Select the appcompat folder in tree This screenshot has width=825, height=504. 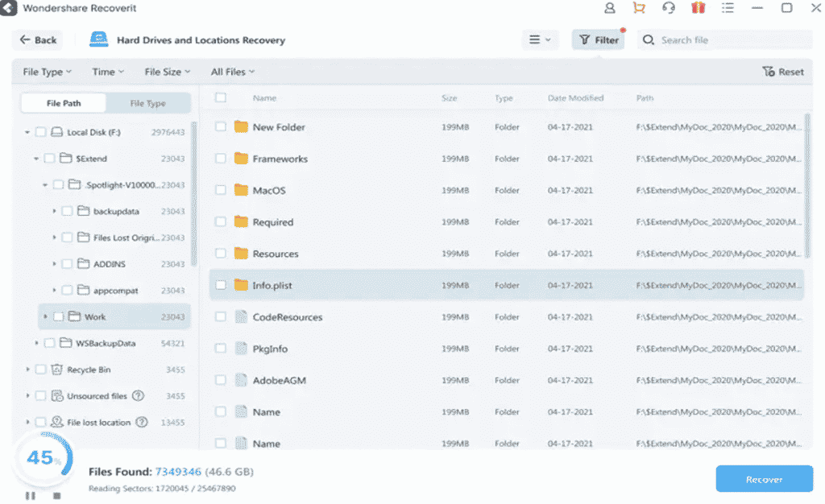pyautogui.click(x=116, y=290)
